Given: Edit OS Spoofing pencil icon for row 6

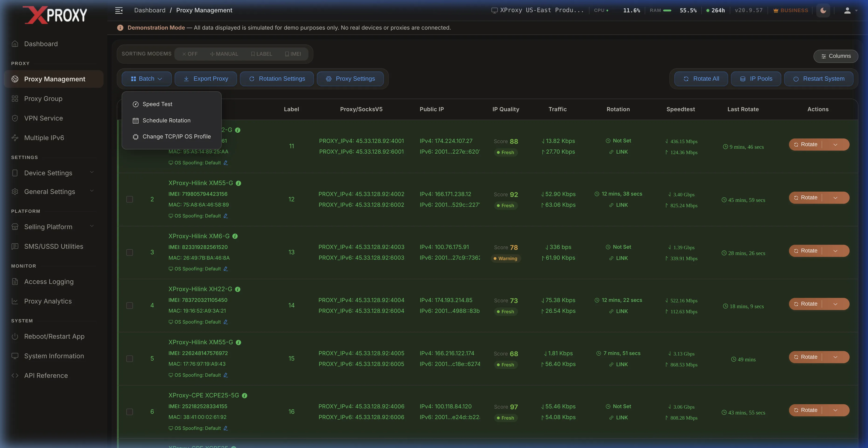Looking at the screenshot, I should tap(226, 428).
